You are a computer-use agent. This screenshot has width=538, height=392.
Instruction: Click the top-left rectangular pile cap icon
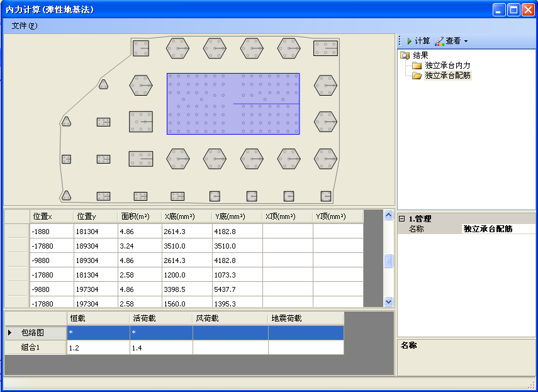tap(141, 48)
